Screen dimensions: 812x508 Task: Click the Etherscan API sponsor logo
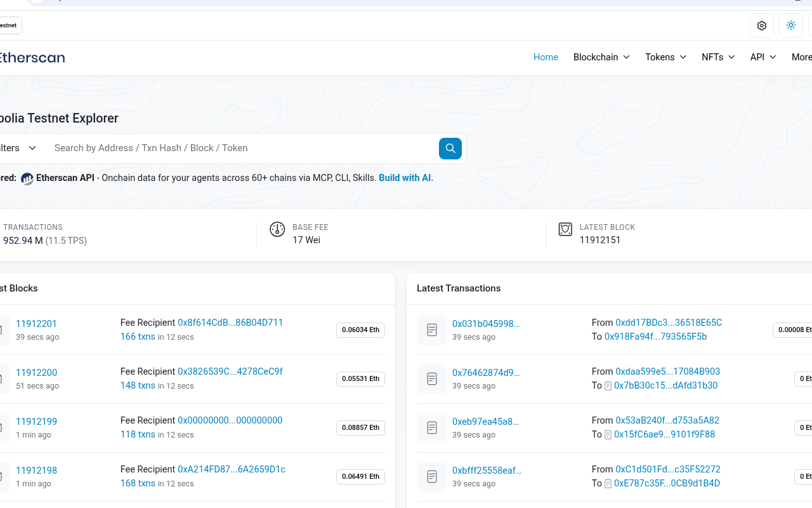[x=27, y=178]
